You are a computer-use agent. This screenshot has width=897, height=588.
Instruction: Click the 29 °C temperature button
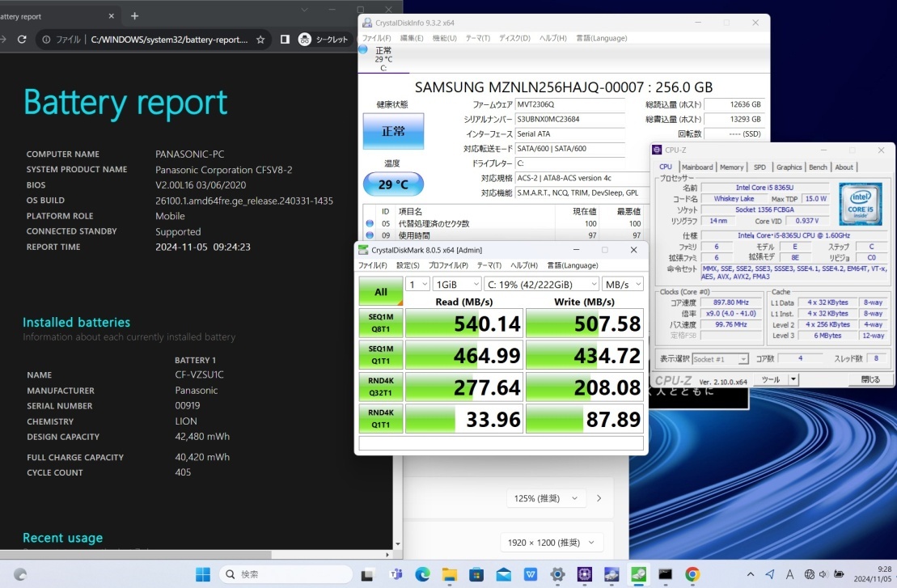click(x=394, y=184)
